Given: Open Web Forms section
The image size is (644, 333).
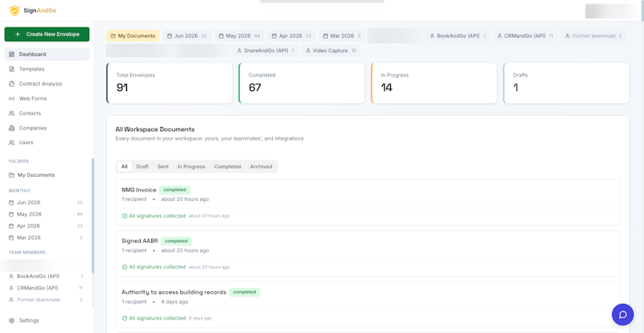Looking at the screenshot, I should 47,99.
